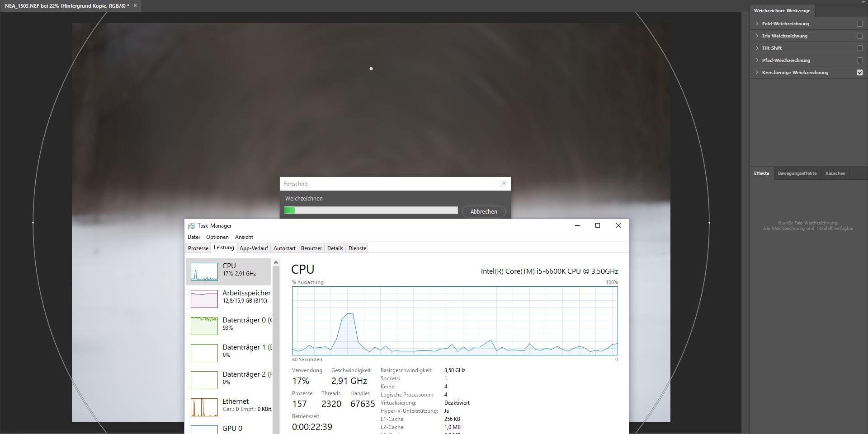Switch to the Rauschen tab
The image size is (868, 434).
[835, 173]
